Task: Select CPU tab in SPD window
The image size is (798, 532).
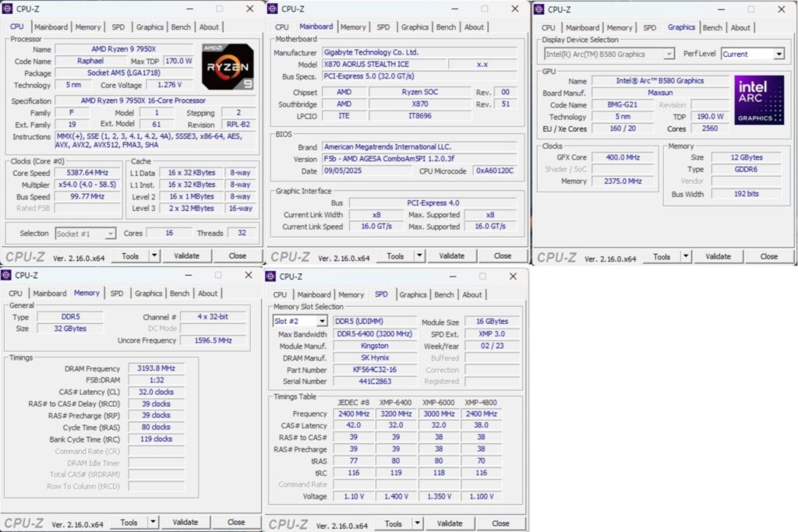Action: tap(280, 294)
